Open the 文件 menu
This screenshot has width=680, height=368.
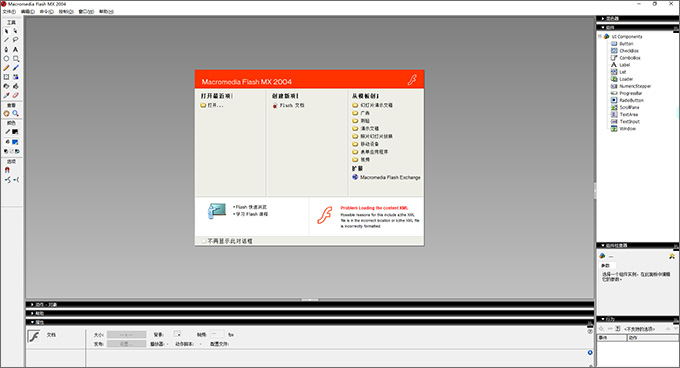[10, 12]
